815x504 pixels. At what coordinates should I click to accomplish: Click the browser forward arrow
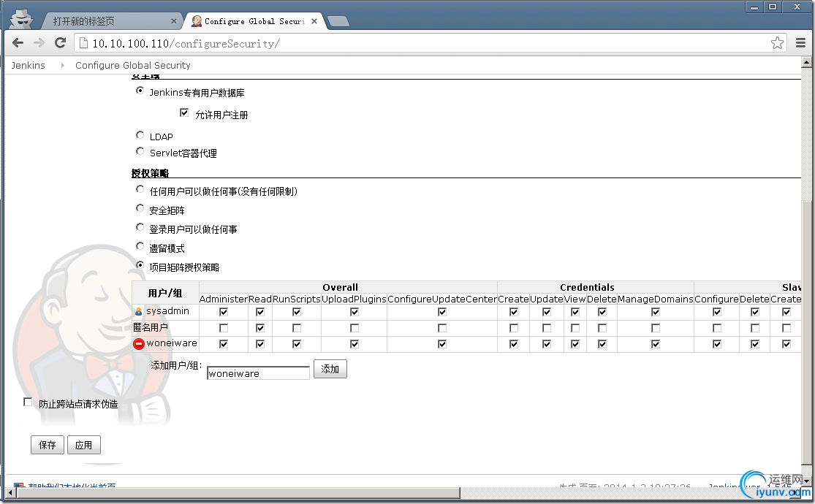[x=39, y=43]
